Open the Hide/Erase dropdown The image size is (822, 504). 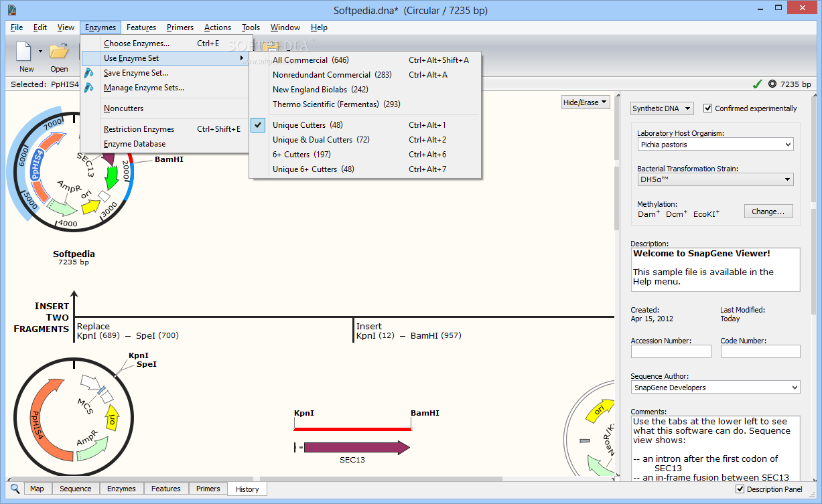click(x=586, y=102)
